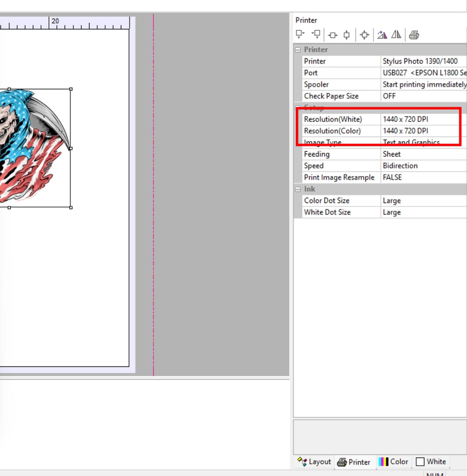
Task: Center image horizontally using toolbar icon
Action: point(333,35)
